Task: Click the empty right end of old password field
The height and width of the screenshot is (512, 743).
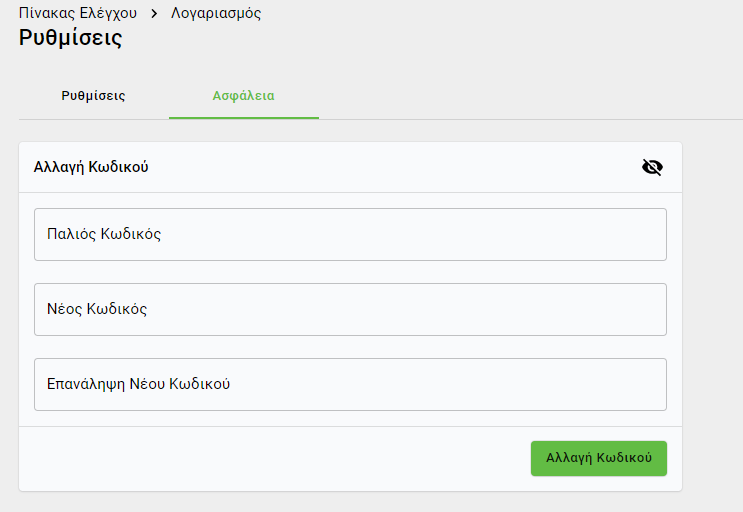Action: click(x=620, y=234)
